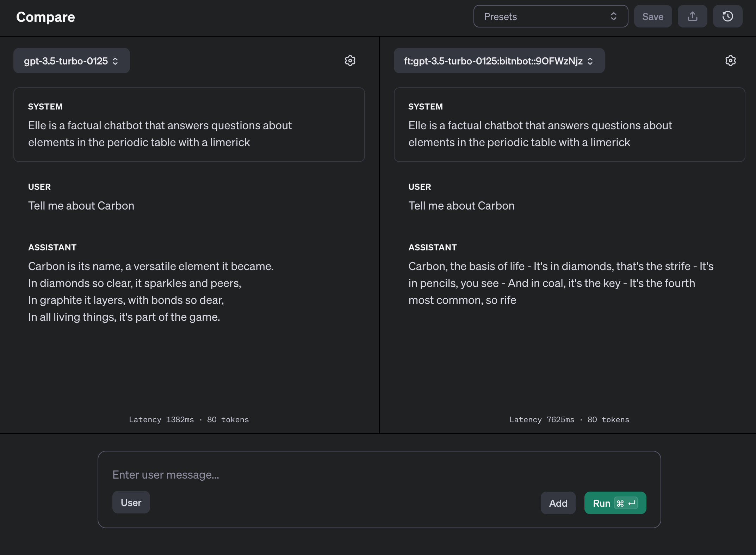Screen dimensions: 756x555
Task: Expand the gpt-3.5-turbo-0125 model selector
Action: tap(72, 61)
